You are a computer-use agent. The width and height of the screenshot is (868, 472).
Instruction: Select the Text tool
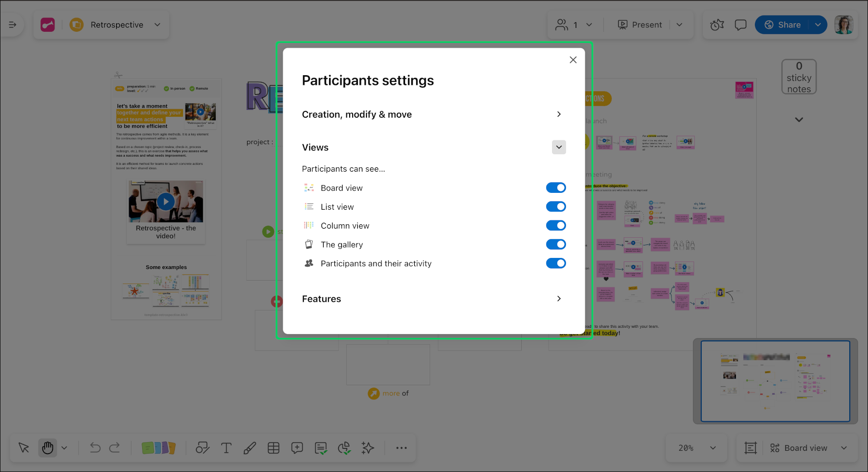click(x=226, y=448)
